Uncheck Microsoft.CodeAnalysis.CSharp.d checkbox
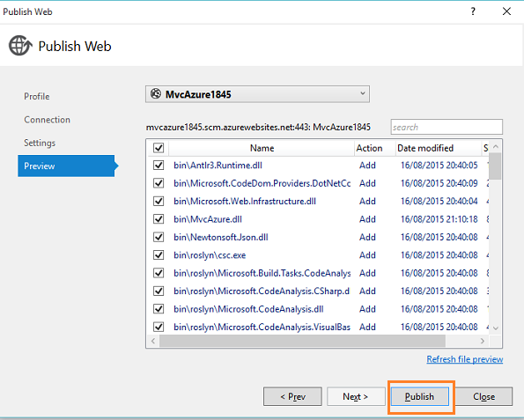The image size is (524, 420). click(159, 291)
